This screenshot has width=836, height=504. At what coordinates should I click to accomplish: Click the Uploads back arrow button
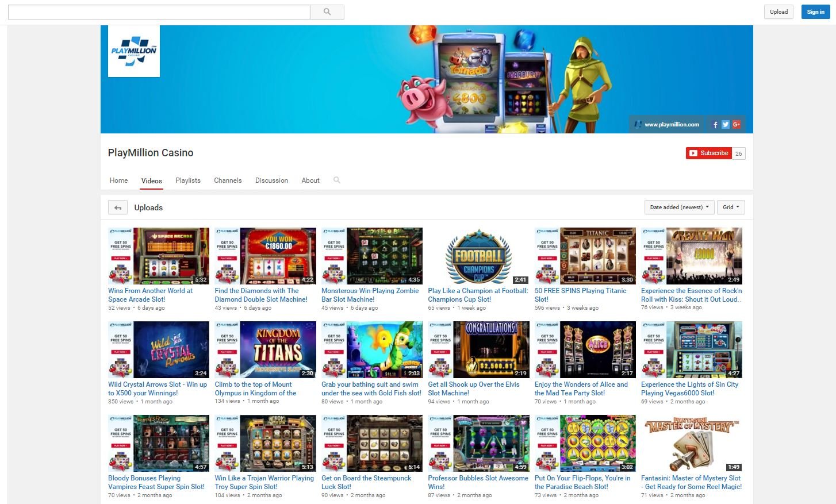(118, 207)
